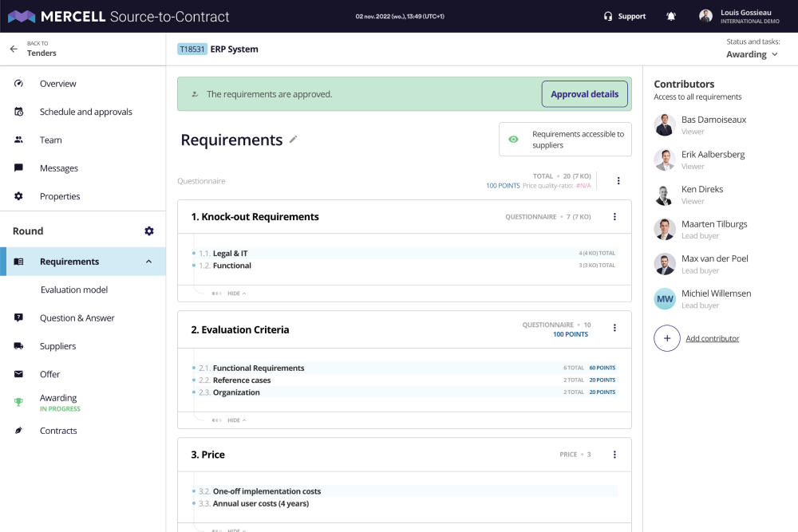
Task: Open the Evaluation model sub-item
Action: (x=74, y=290)
